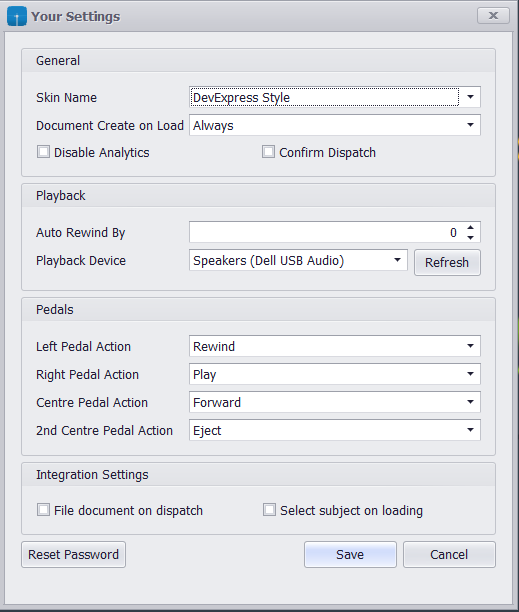The image size is (519, 612).
Task: Enable the Disable Analytics checkbox
Action: tap(43, 152)
